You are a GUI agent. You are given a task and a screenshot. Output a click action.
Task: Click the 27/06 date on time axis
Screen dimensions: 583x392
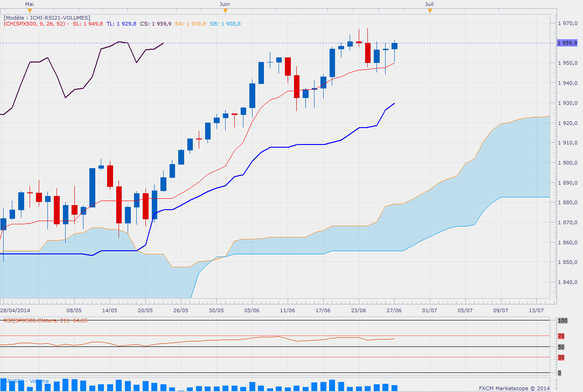394,310
